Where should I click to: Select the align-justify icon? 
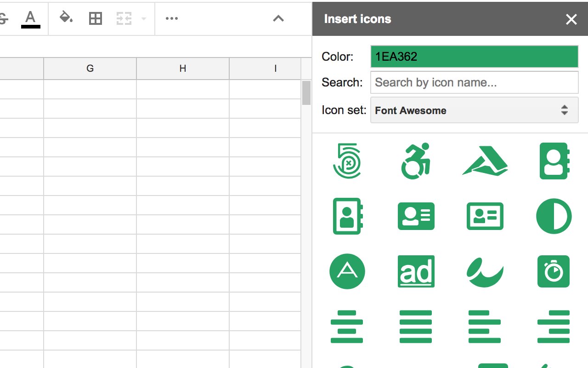416,327
